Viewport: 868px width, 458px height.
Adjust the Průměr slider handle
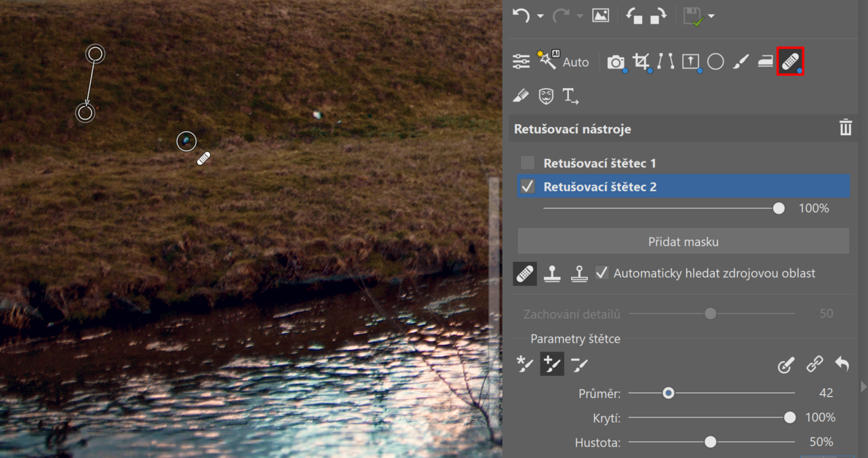point(669,393)
